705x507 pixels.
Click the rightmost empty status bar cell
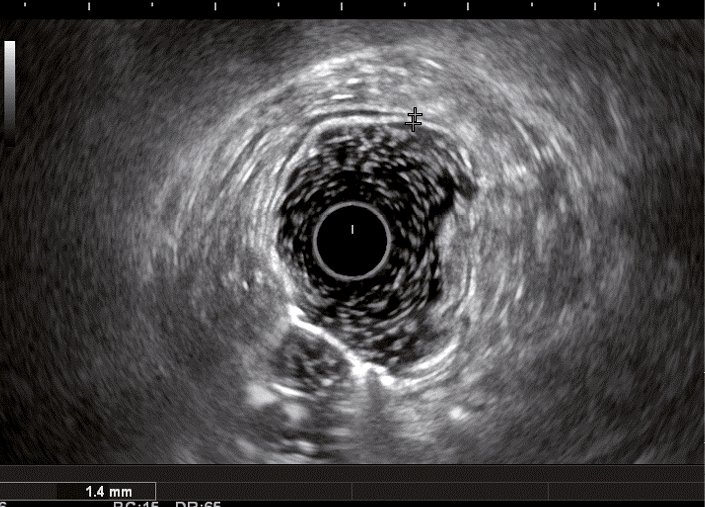click(x=650, y=491)
